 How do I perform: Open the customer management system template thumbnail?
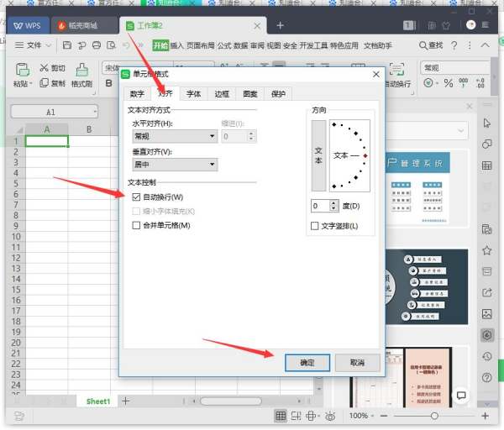(417, 188)
